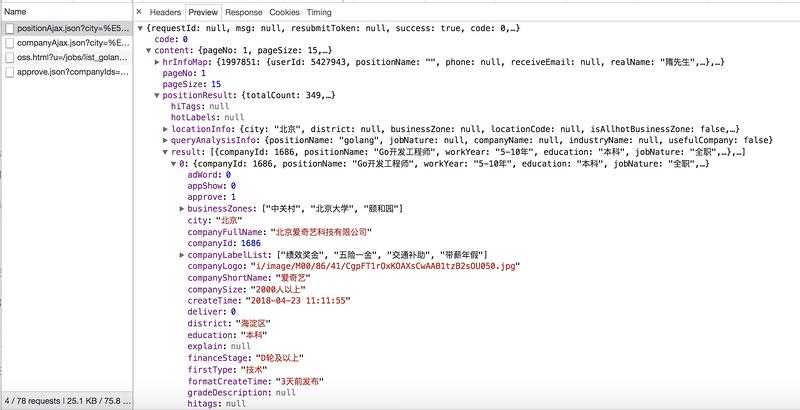
Task: Expand the companyLabelList array
Action: pyautogui.click(x=182, y=255)
